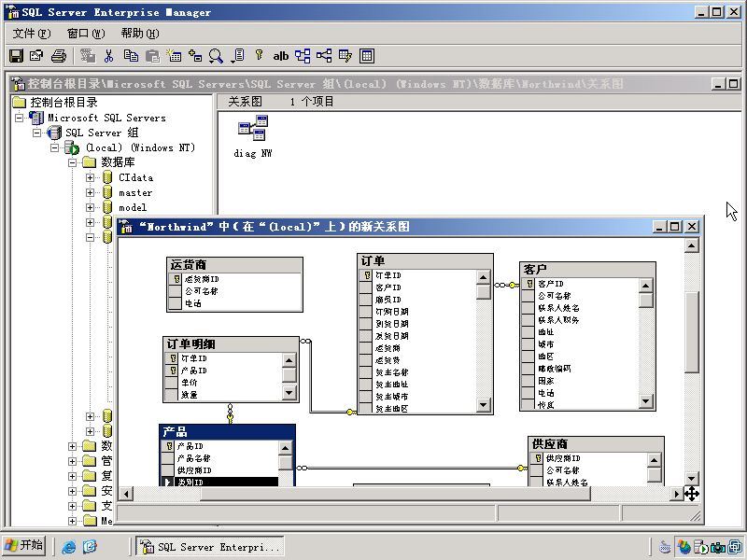
Task: Click the greyed generate script toolbar icon
Action: [x=88, y=56]
